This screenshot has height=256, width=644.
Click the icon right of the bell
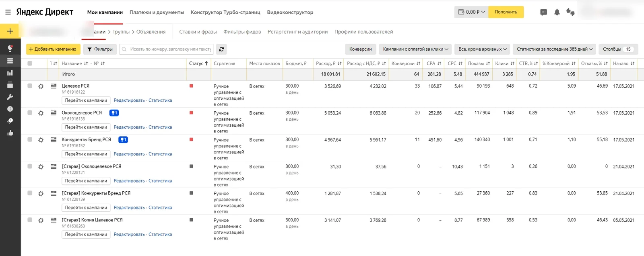(x=570, y=12)
